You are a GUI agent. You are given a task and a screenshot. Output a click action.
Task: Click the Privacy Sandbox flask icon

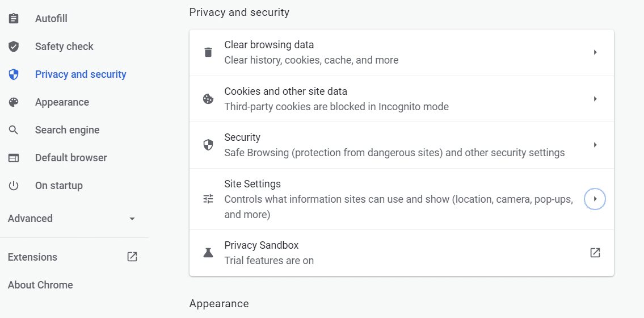pyautogui.click(x=208, y=253)
